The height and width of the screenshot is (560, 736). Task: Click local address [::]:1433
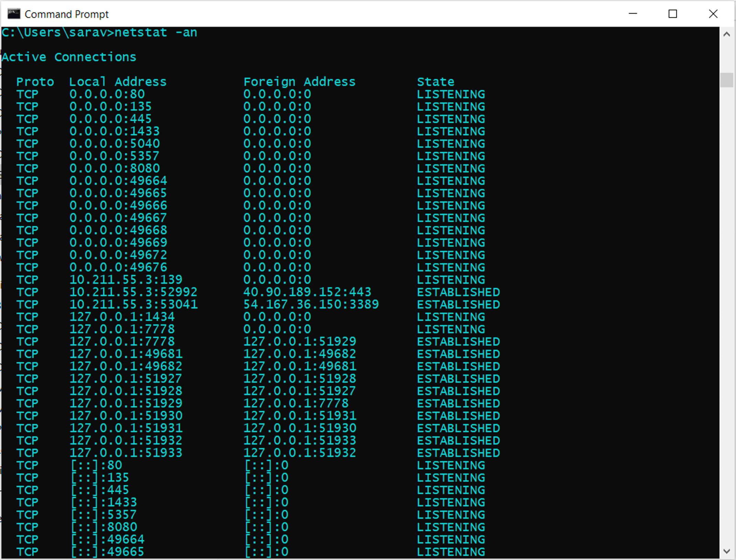coord(104,502)
